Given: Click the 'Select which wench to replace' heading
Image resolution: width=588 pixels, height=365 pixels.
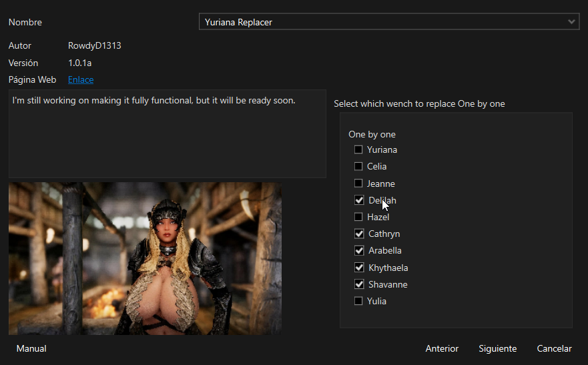Looking at the screenshot, I should [x=419, y=104].
